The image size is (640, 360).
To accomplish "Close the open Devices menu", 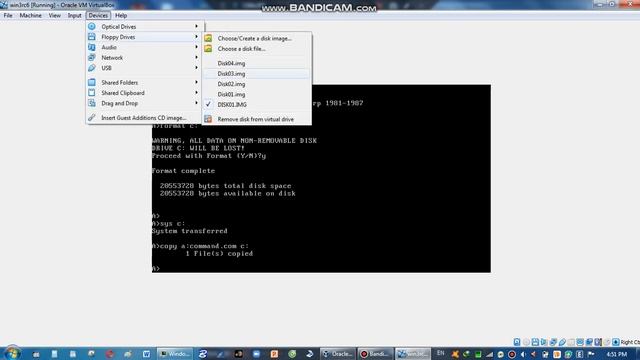I will click(98, 16).
